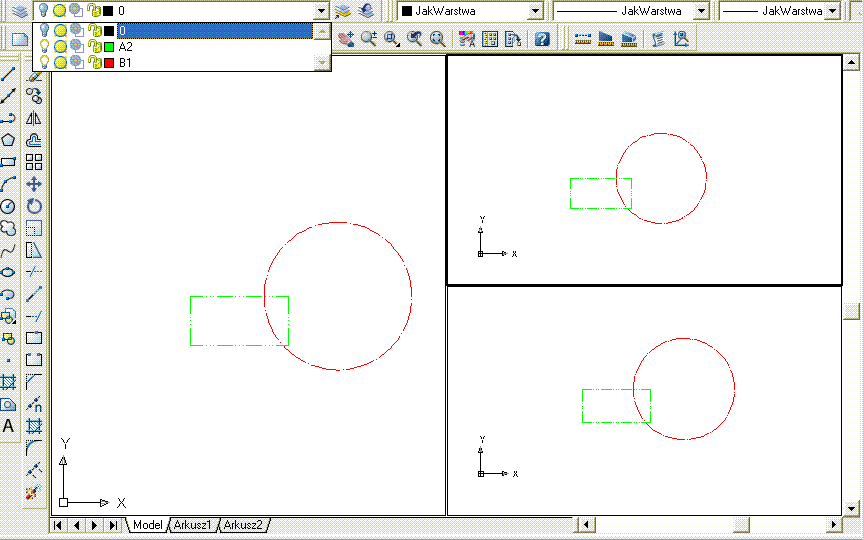The width and height of the screenshot is (864, 540).
Task: Select the Zoom Window tool
Action: (392, 39)
